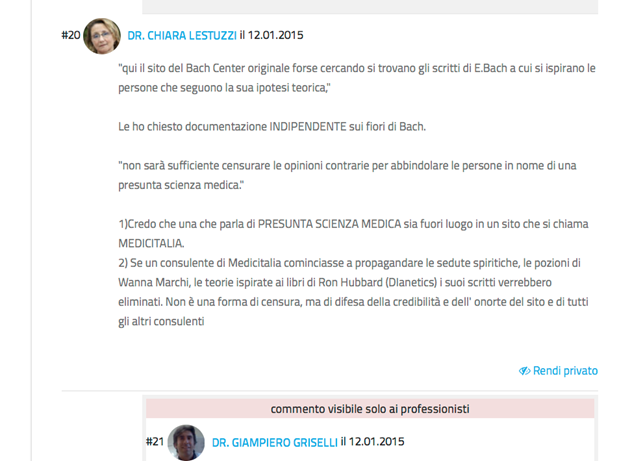
Task: Click the gray bar above comment #20
Action: 370,7
